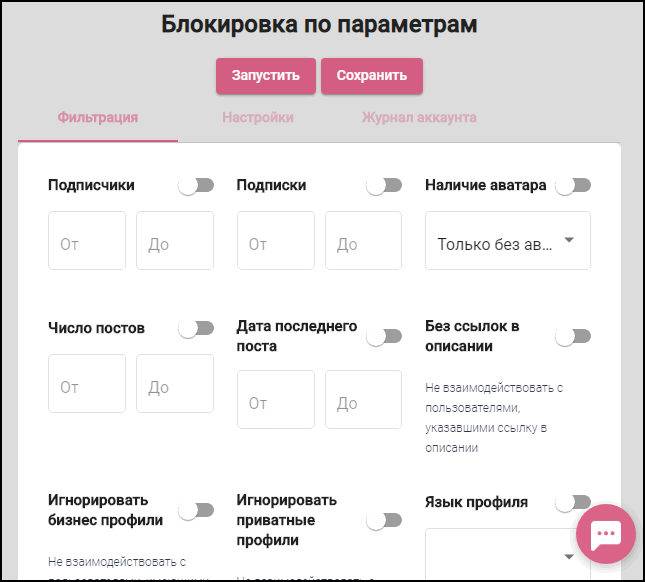Image resolution: width=645 pixels, height=582 pixels.
Task: Focus the Число постов От field
Action: point(87,383)
